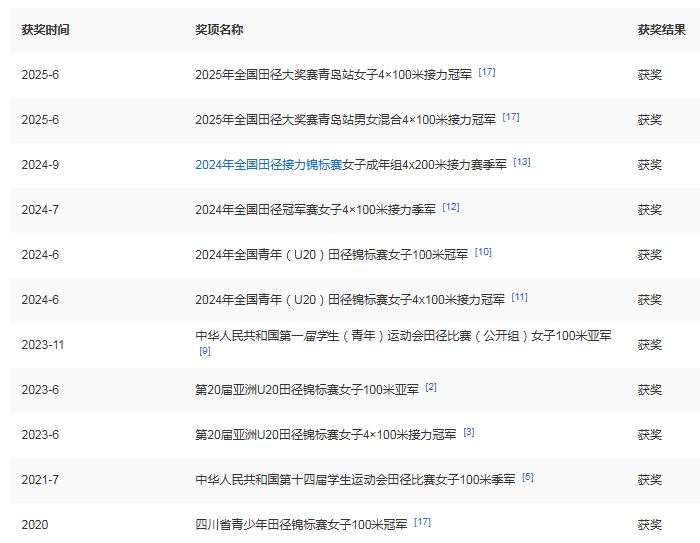The image size is (700, 543).
Task: Select the 获奖时间 column header
Action: pos(46,30)
